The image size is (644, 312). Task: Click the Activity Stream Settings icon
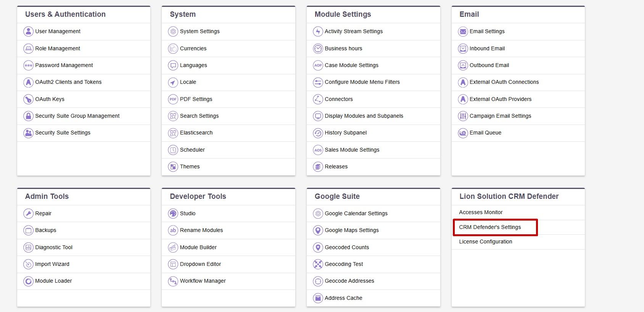tap(318, 31)
